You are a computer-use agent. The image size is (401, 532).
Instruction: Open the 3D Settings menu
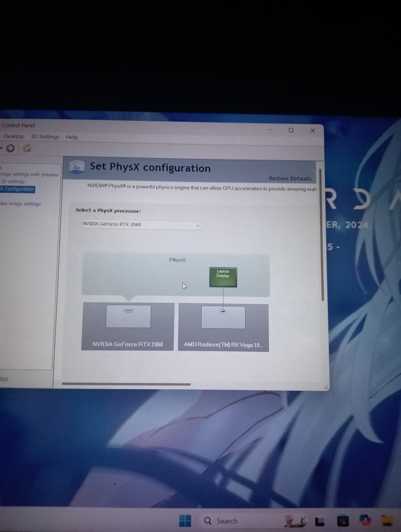point(45,137)
